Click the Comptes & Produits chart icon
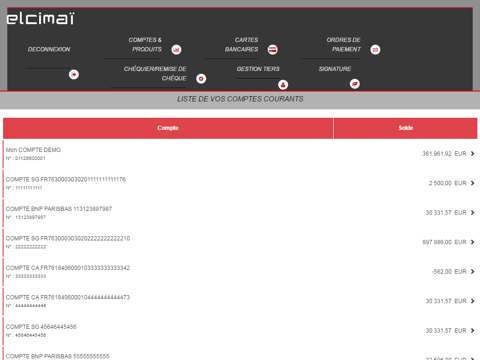The height and width of the screenshot is (360, 480). pos(176,50)
